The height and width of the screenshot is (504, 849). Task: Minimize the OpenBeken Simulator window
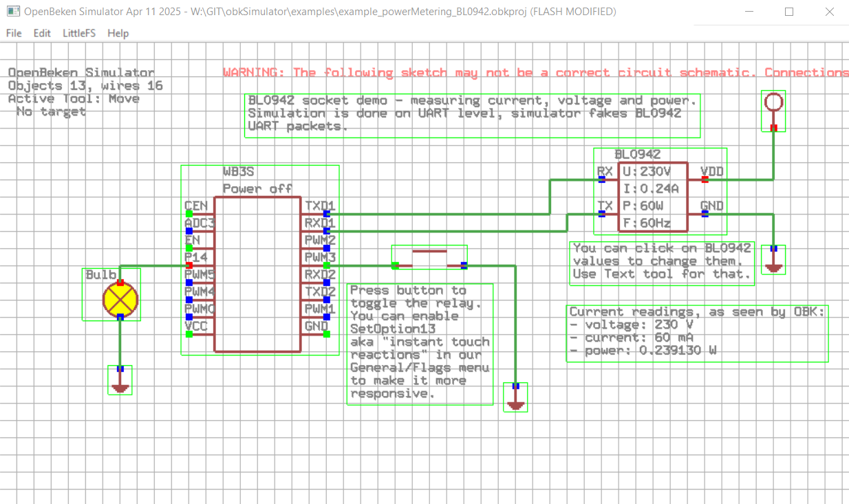tap(751, 12)
